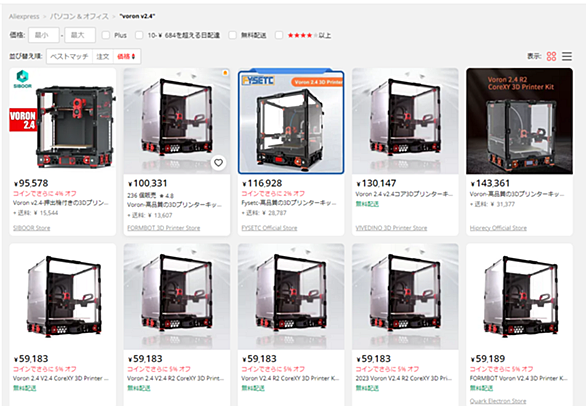
Task: Click 'コインでさらに 2% オフ' coin discount text
Action: [273, 194]
